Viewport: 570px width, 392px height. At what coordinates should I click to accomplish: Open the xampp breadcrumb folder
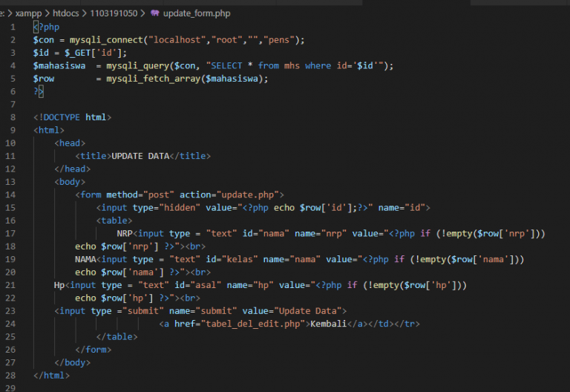[28, 13]
